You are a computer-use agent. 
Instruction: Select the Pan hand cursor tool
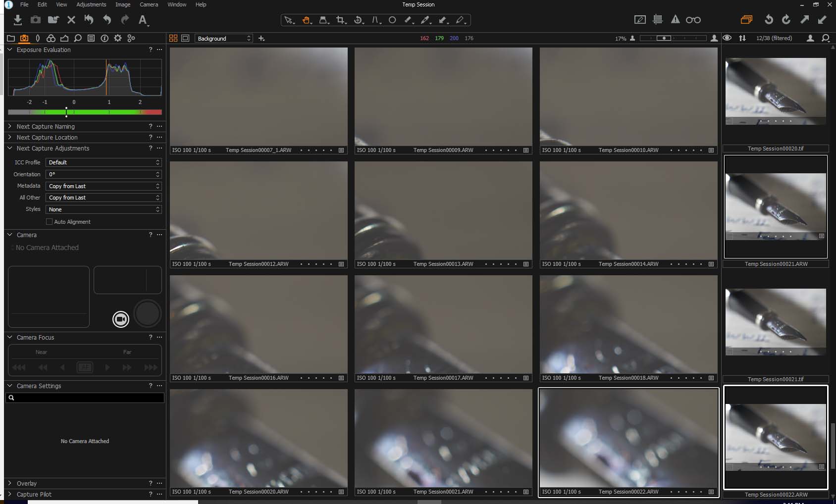[306, 20]
